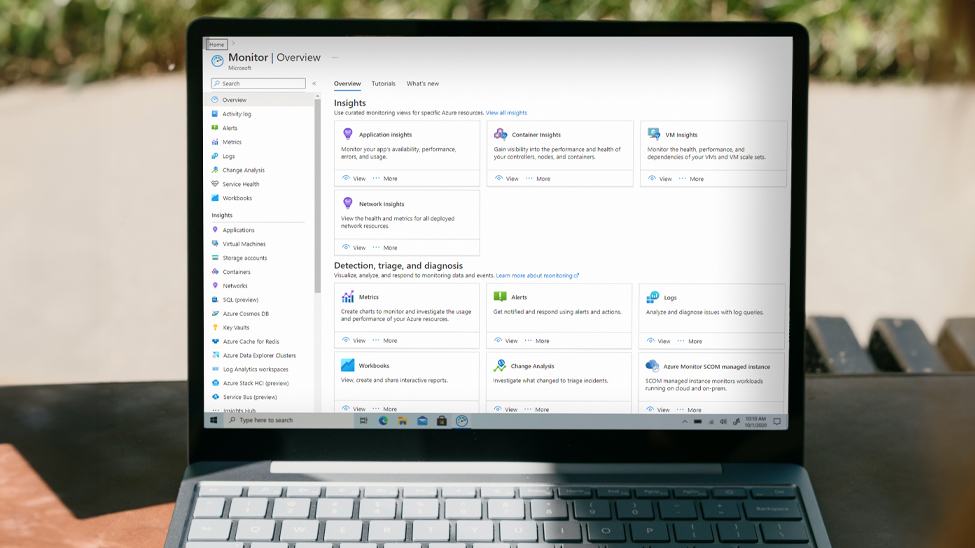Screen dimensions: 975x548
Task: Click View on the Logs card
Action: pyautogui.click(x=659, y=341)
